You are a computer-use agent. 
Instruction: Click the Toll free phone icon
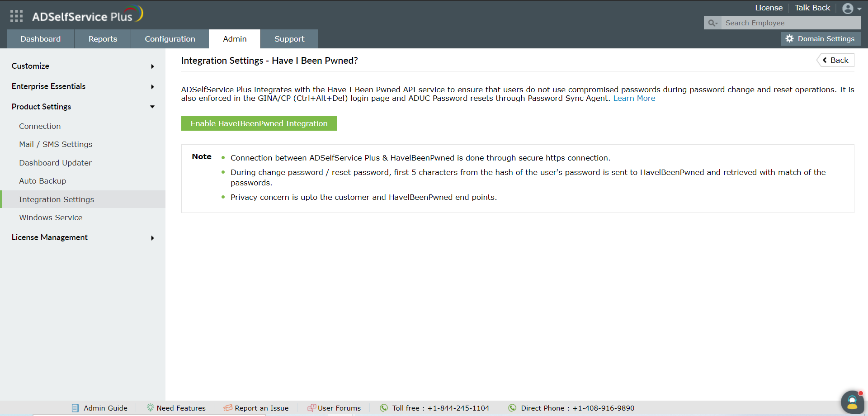pos(384,408)
